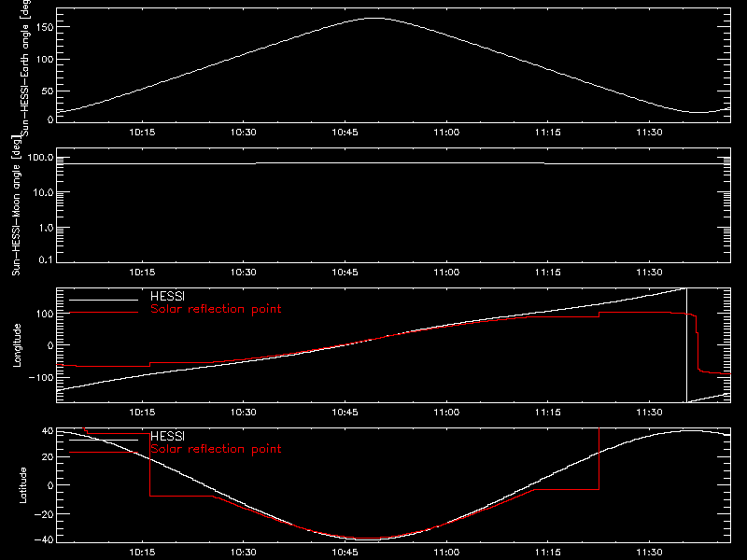Click 11:30 time label under Latitude plot
The image size is (747, 560).
click(649, 552)
